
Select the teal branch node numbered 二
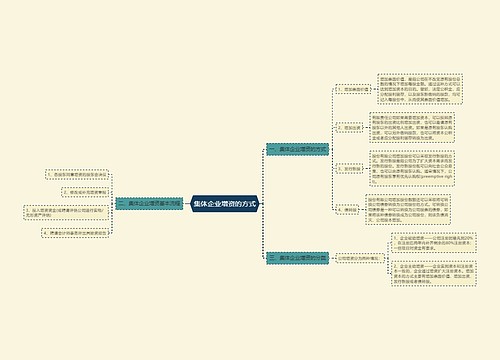point(149,203)
